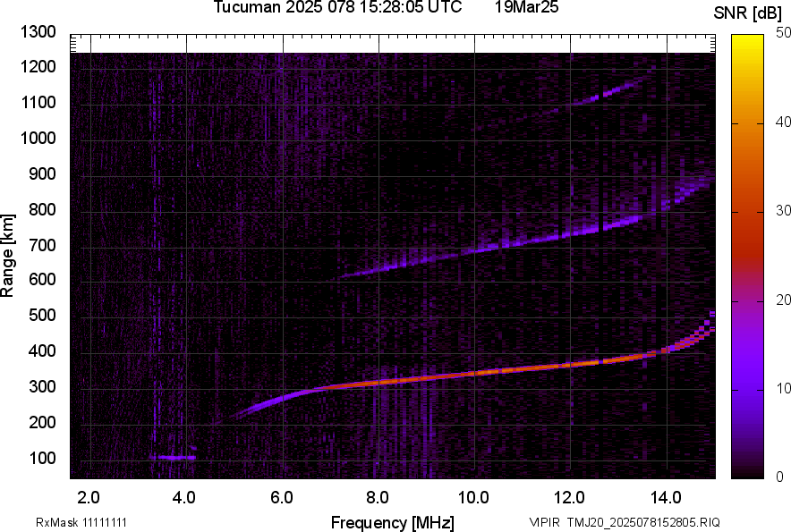Click the colorbar tick label '40'
The height and width of the screenshot is (532, 791).
tap(784, 122)
